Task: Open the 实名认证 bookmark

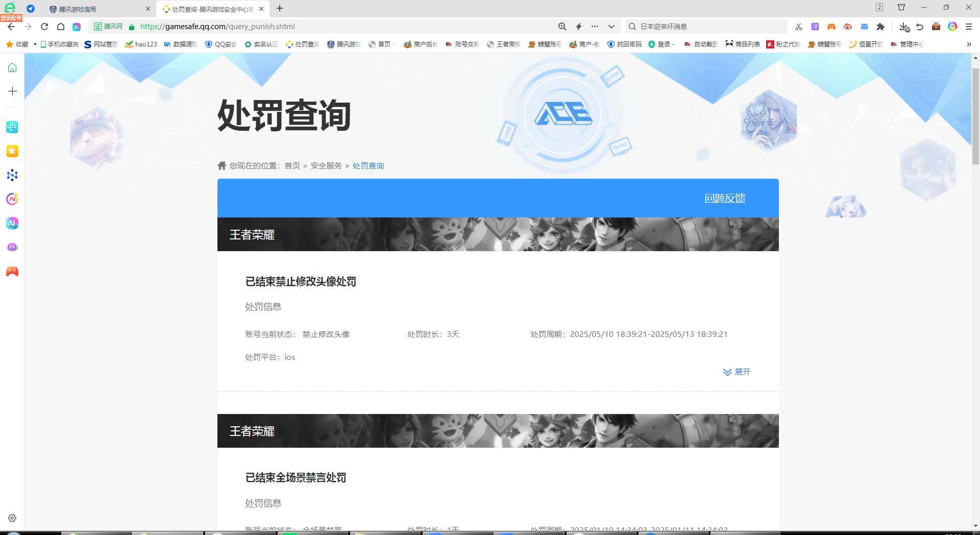Action: (x=261, y=44)
